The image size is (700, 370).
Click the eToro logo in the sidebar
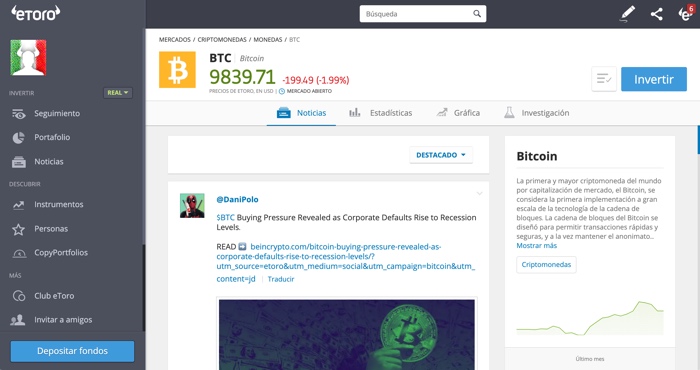tap(36, 13)
